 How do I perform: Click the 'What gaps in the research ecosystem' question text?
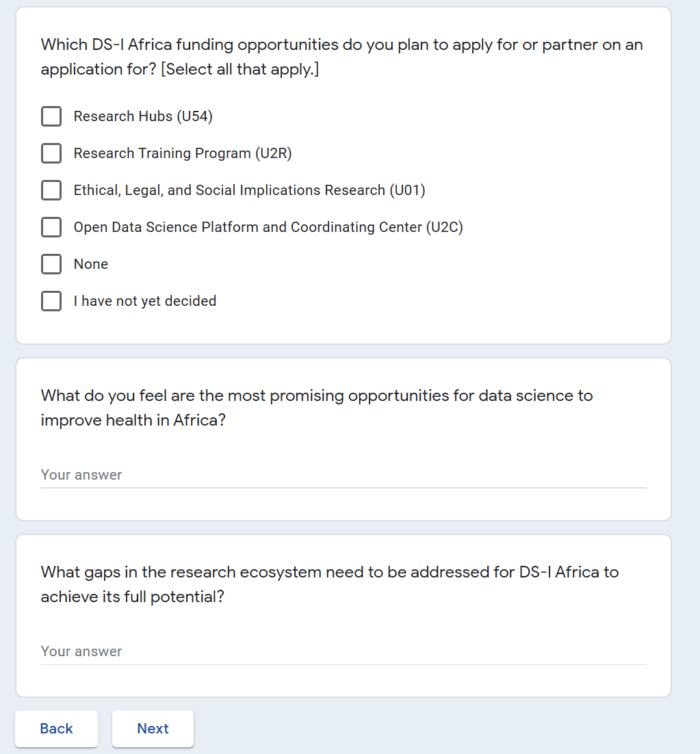330,573
